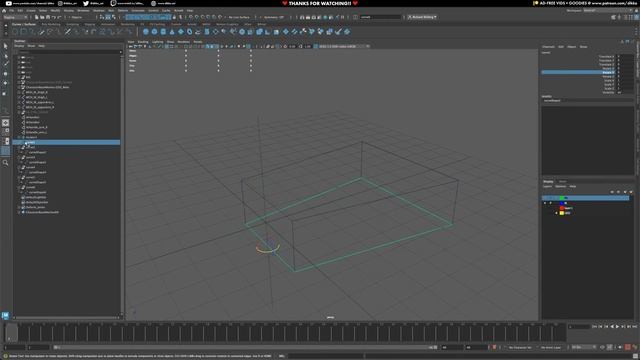
Task: Select curveShape3 in the Outliner
Action: click(38, 162)
